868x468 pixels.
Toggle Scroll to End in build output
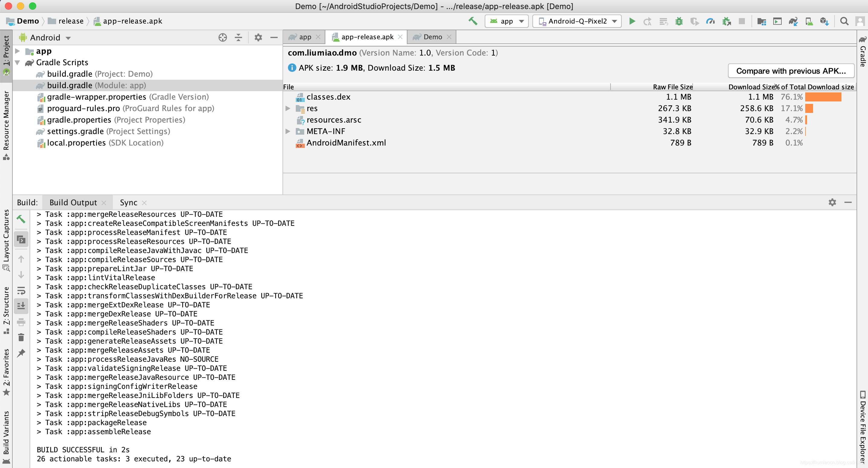coord(21,306)
